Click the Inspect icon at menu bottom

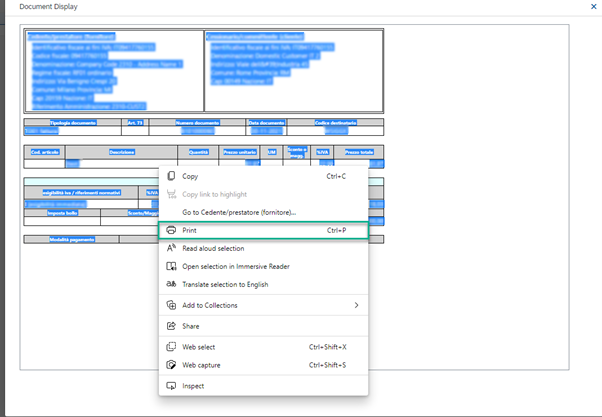point(170,386)
